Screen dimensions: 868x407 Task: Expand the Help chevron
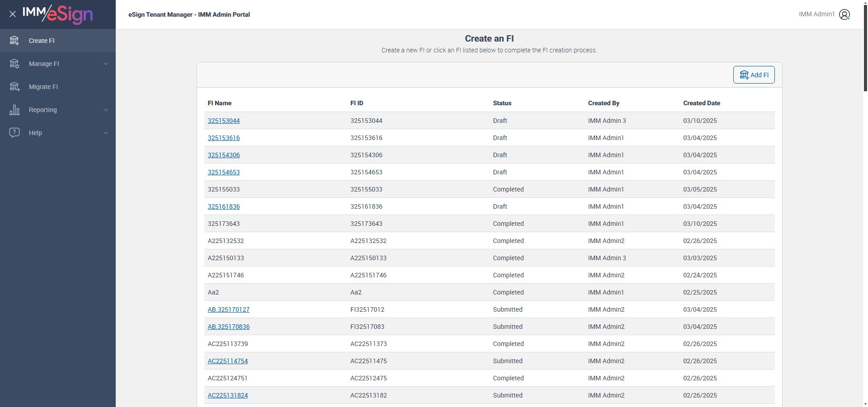click(106, 133)
